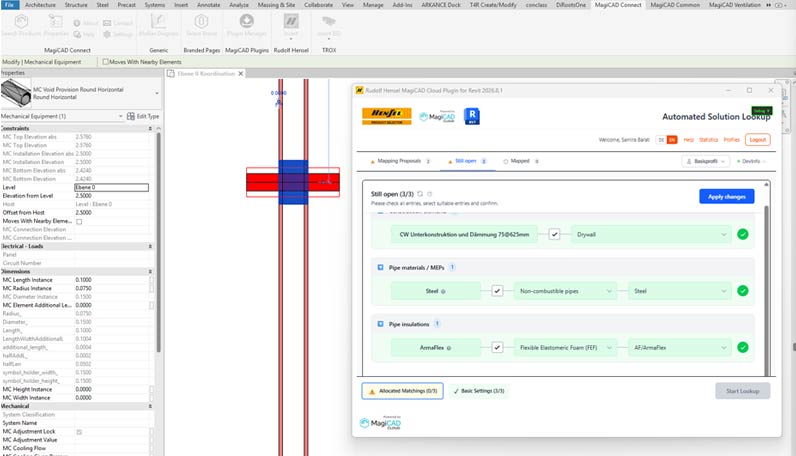
Task: Click the Logout button
Action: click(x=757, y=140)
